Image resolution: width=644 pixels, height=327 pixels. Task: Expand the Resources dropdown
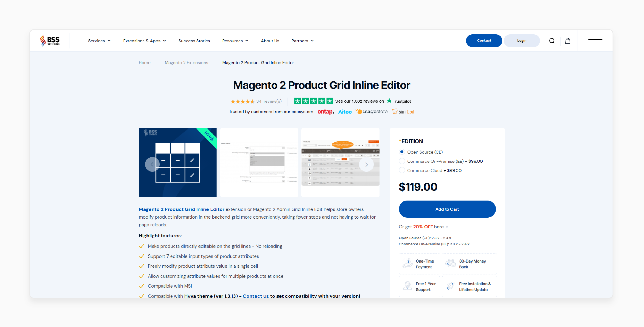point(235,41)
